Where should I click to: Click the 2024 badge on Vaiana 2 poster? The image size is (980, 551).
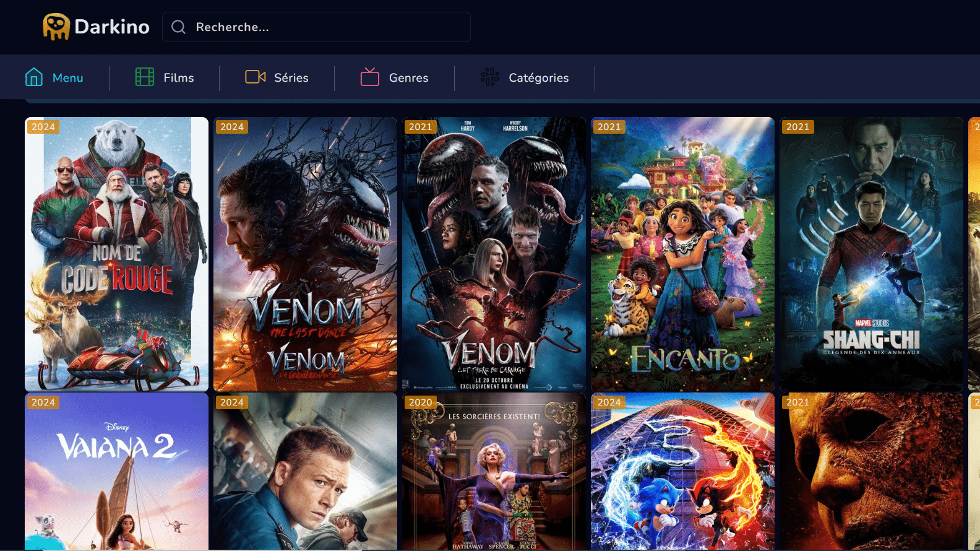43,402
